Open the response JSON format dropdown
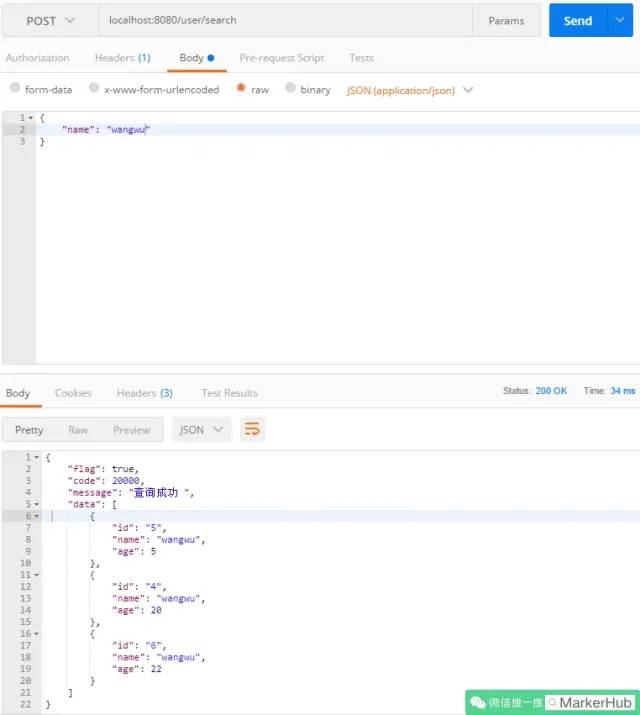Screen dimensions: 640x715 [x=201, y=430]
